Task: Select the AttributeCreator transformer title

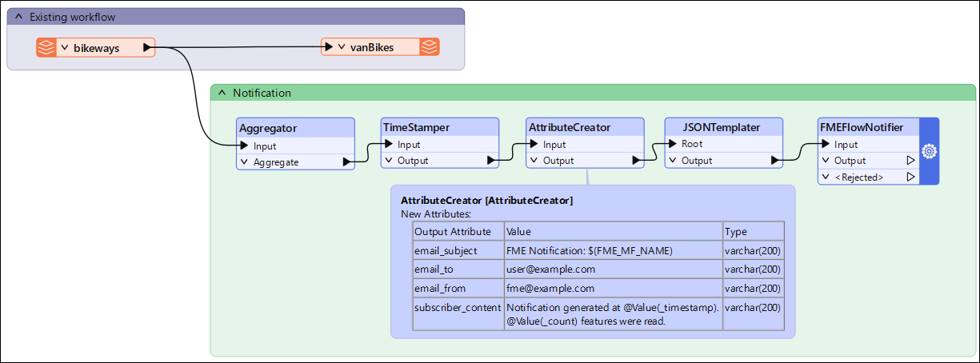Action: 570,127
